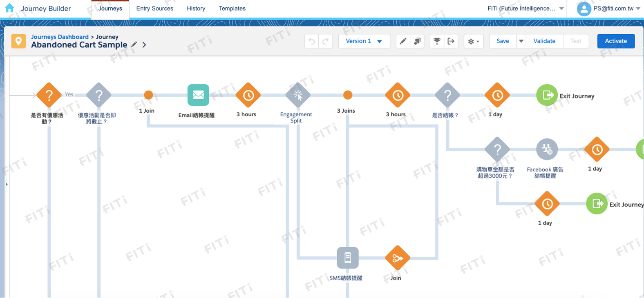644x298 pixels.
Task: Select the Facebook 廣告結帳提醒 activity
Action: pyautogui.click(x=547, y=149)
